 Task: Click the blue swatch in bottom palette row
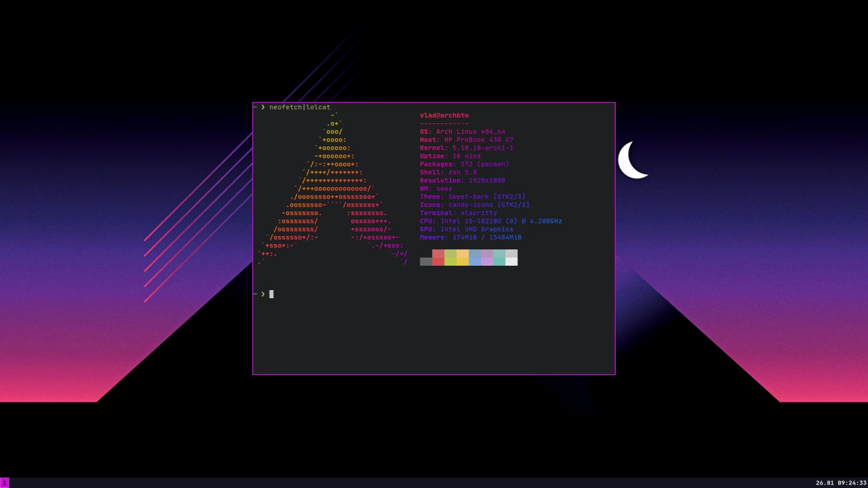pyautogui.click(x=475, y=262)
